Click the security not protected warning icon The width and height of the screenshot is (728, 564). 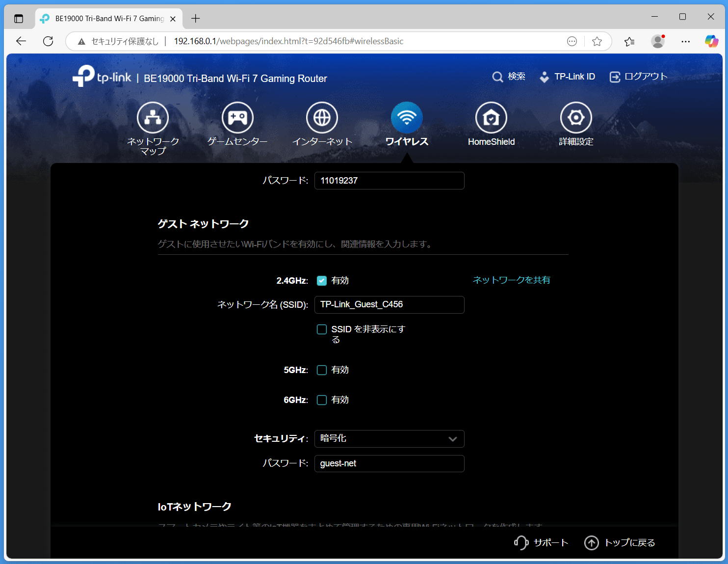pyautogui.click(x=81, y=42)
